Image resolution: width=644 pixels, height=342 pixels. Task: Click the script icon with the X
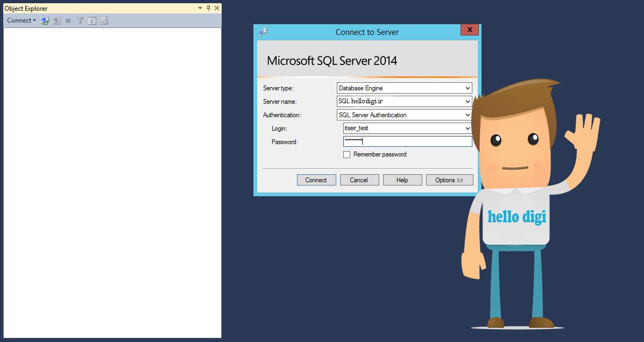click(104, 20)
